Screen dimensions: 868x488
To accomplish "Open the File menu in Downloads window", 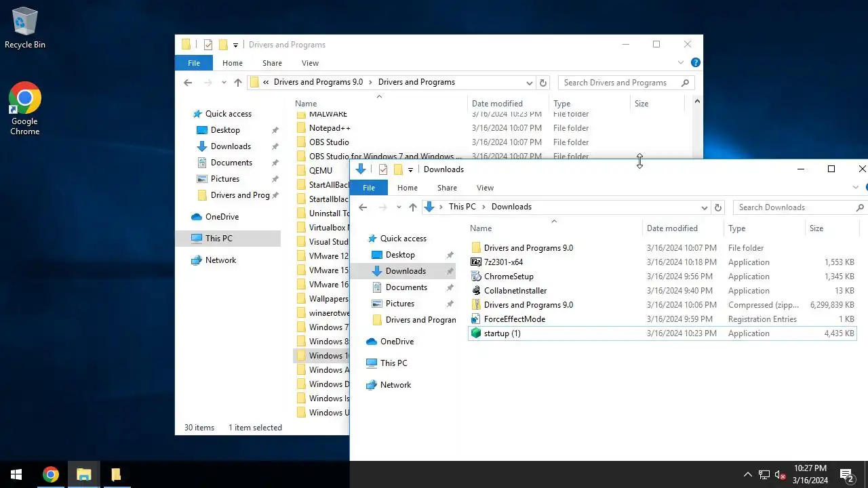I will (369, 188).
